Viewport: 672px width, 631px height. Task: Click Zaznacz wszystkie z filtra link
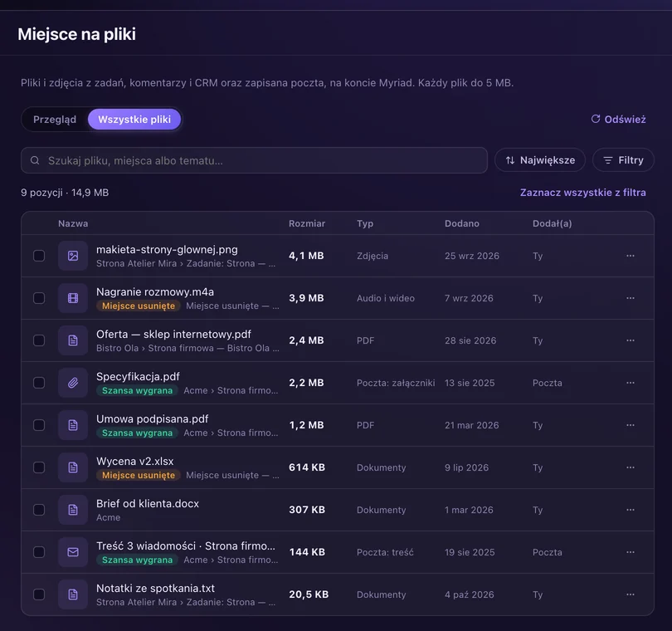click(x=583, y=193)
